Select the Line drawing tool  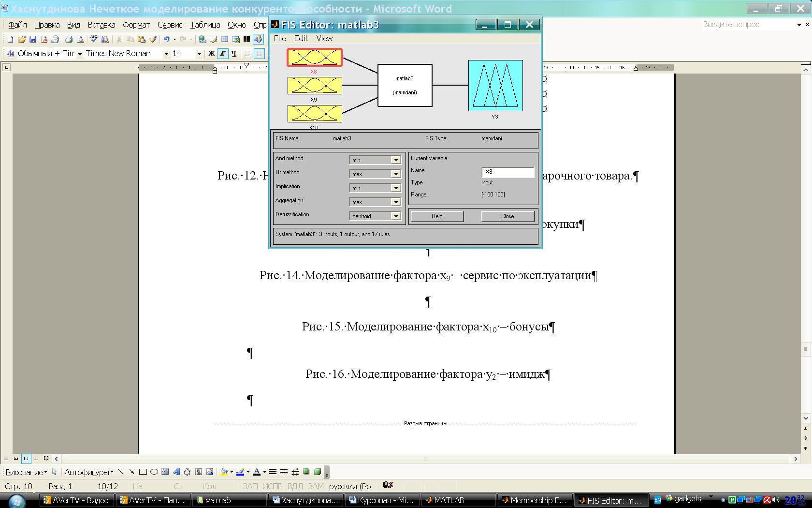tap(121, 472)
